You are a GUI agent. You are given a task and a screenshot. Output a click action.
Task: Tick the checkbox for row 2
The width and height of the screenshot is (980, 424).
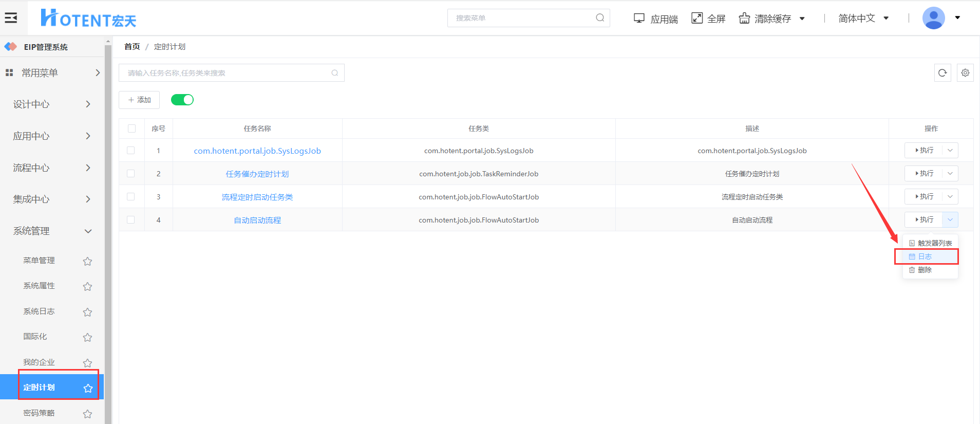point(131,174)
